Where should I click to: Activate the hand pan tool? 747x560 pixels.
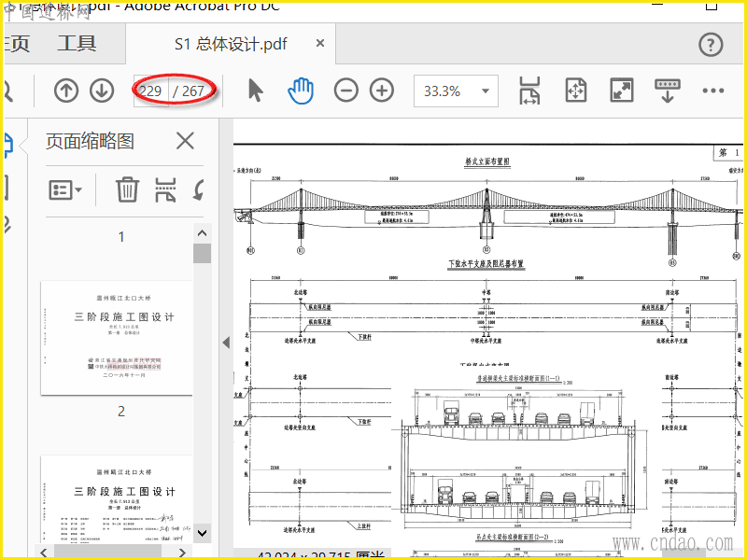pyautogui.click(x=301, y=91)
